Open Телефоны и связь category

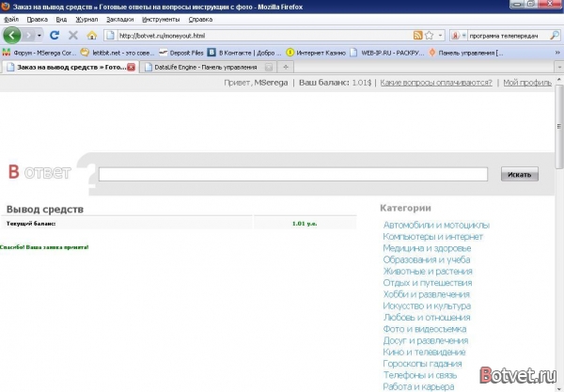420,375
